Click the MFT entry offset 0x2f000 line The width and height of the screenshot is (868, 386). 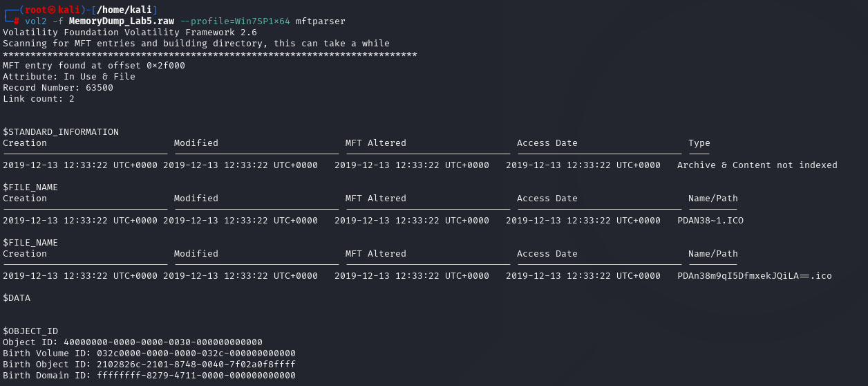tap(94, 66)
